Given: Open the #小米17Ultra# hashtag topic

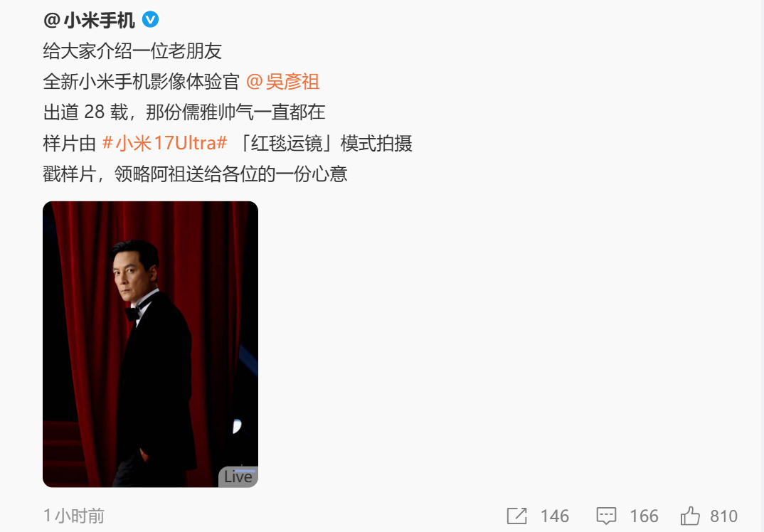Looking at the screenshot, I should tap(165, 143).
